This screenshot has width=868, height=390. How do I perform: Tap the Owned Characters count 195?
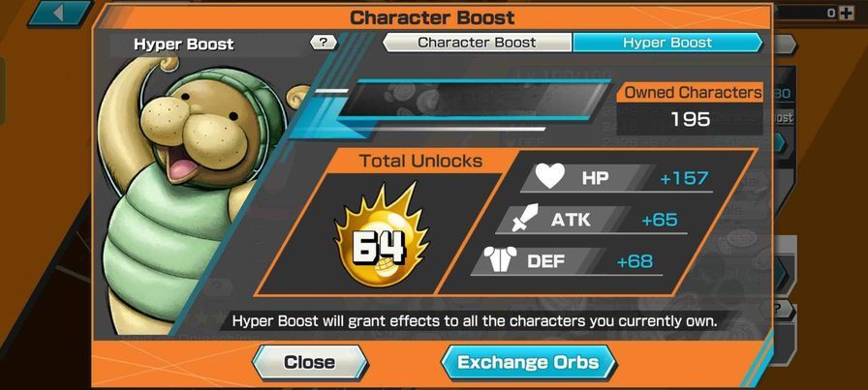[691, 118]
